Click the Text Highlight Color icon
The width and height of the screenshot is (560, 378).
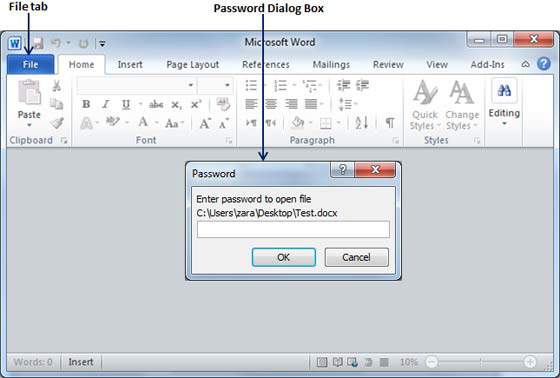(113, 122)
